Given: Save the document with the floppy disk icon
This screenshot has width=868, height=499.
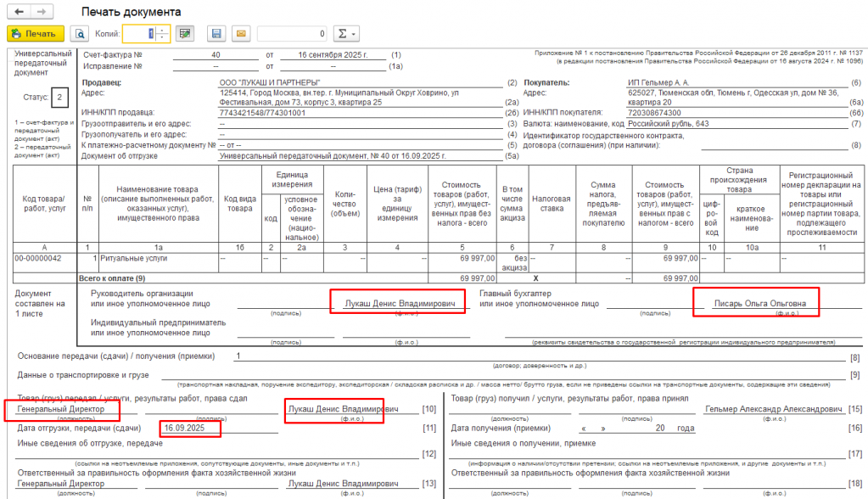Looking at the screenshot, I should coord(216,34).
